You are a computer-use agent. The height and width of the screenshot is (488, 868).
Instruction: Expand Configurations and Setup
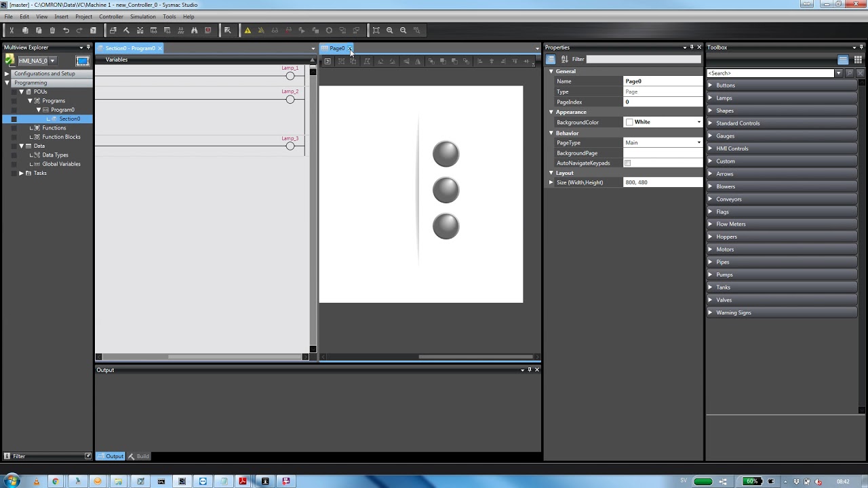[x=7, y=73]
